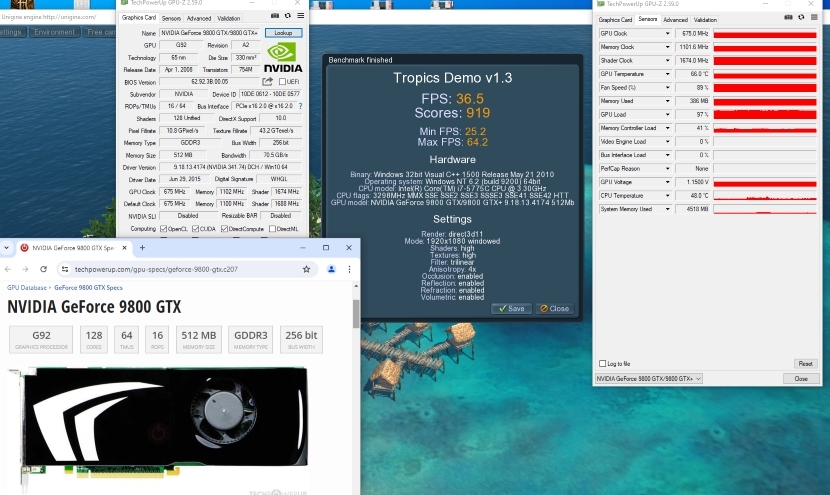This screenshot has height=495, width=830.
Task: Click the GPU name field in GPU-Z
Action: point(210,33)
